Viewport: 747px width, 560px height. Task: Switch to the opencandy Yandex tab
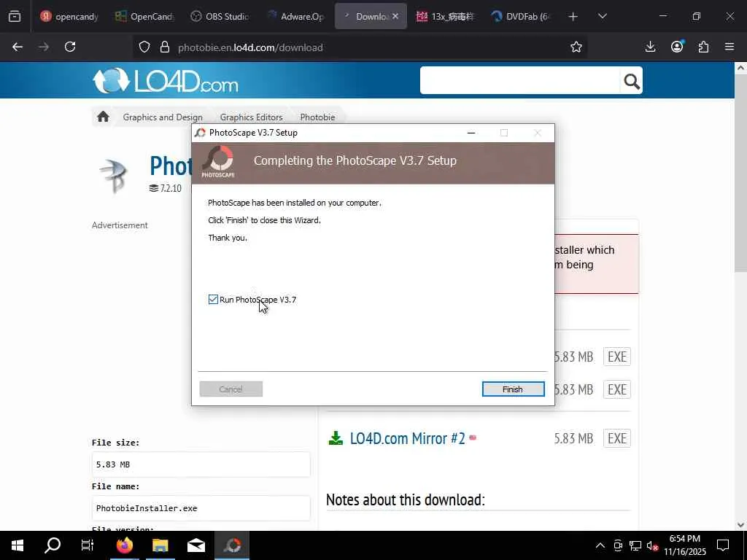[70, 17]
